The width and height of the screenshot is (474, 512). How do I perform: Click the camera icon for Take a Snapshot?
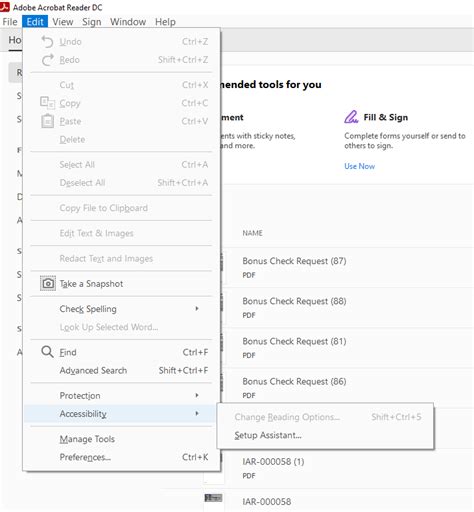(x=48, y=284)
